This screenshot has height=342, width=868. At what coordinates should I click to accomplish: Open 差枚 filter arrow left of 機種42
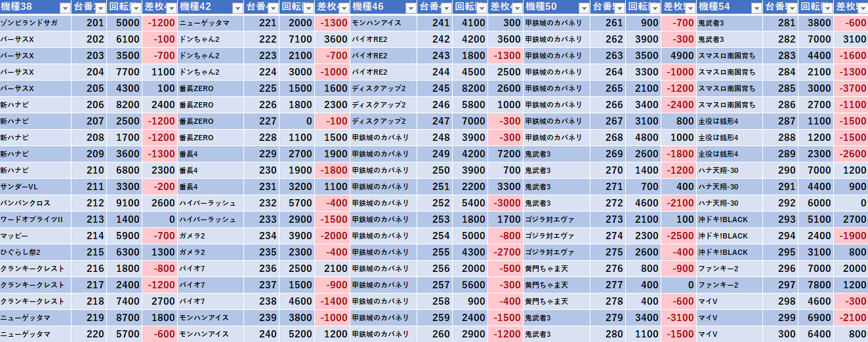point(171,8)
